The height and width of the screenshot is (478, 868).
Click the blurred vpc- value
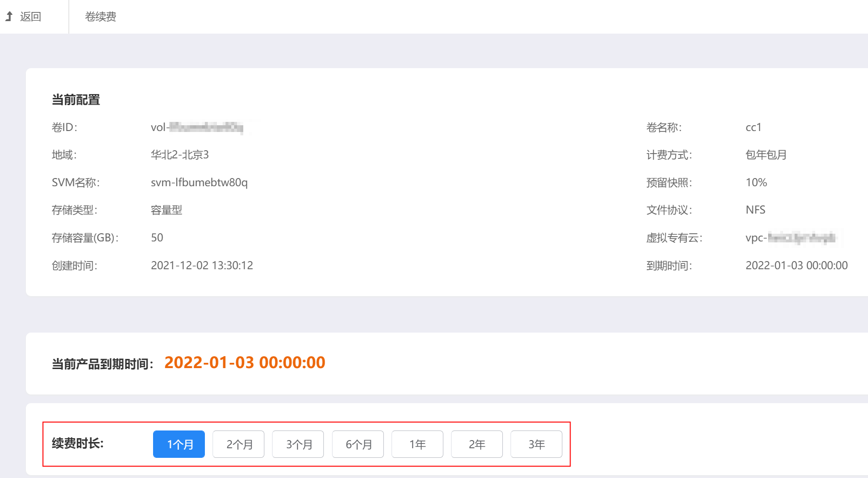791,238
